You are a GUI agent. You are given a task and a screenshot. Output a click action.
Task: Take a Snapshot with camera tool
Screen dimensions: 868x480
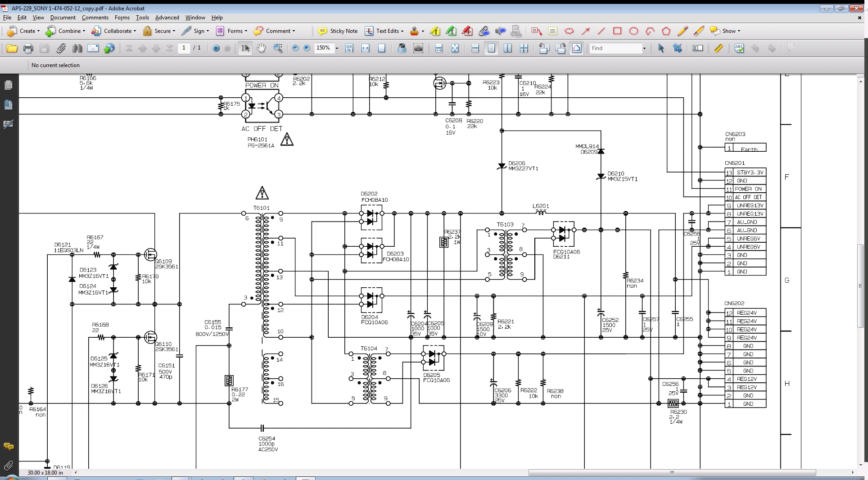(418, 48)
